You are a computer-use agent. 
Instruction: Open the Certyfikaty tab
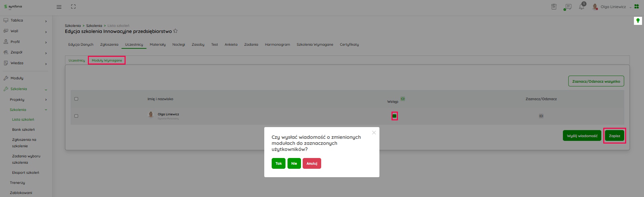(x=349, y=44)
